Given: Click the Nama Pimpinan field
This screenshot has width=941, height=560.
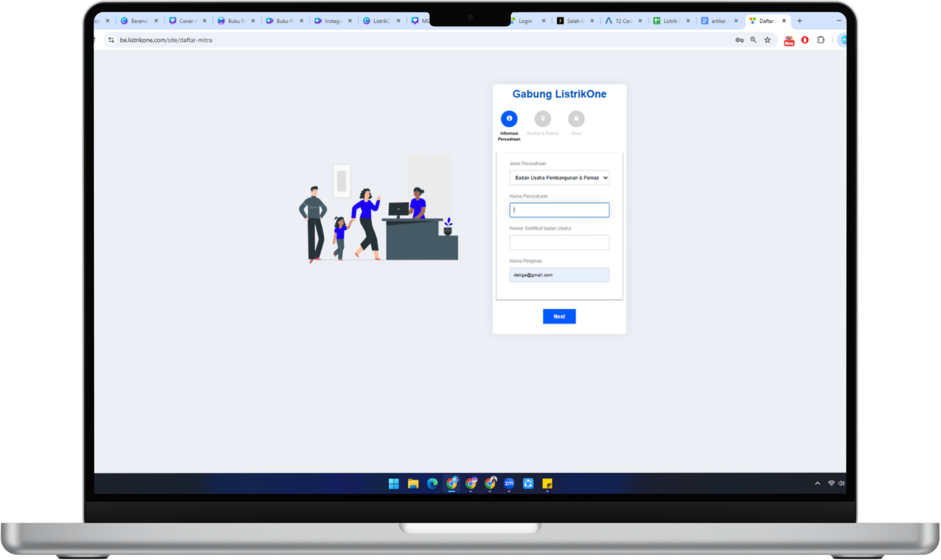Looking at the screenshot, I should tap(559, 275).
